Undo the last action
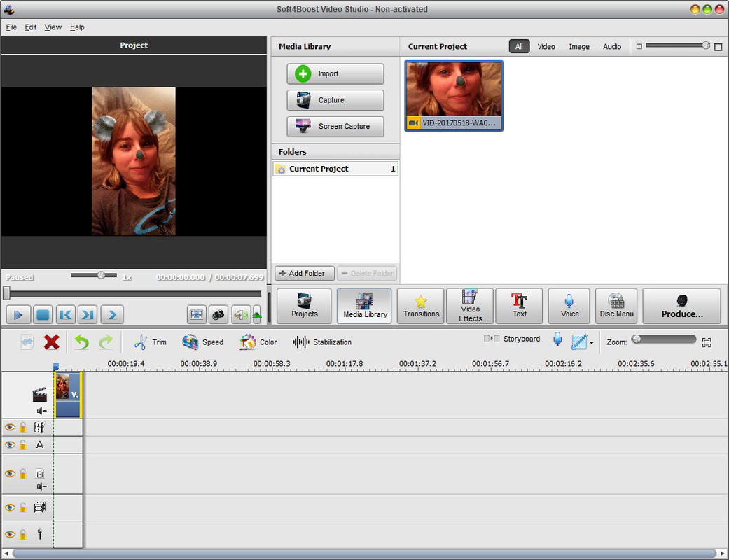This screenshot has height=560, width=729. coord(82,342)
